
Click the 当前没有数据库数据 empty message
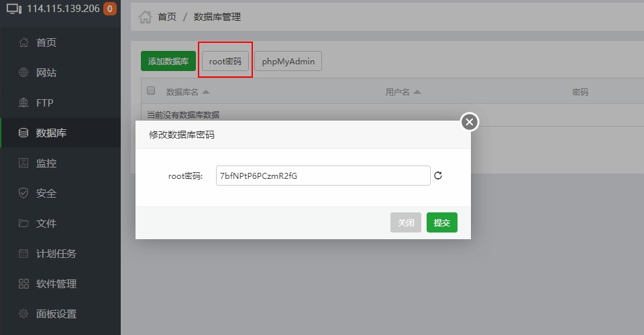pos(183,115)
